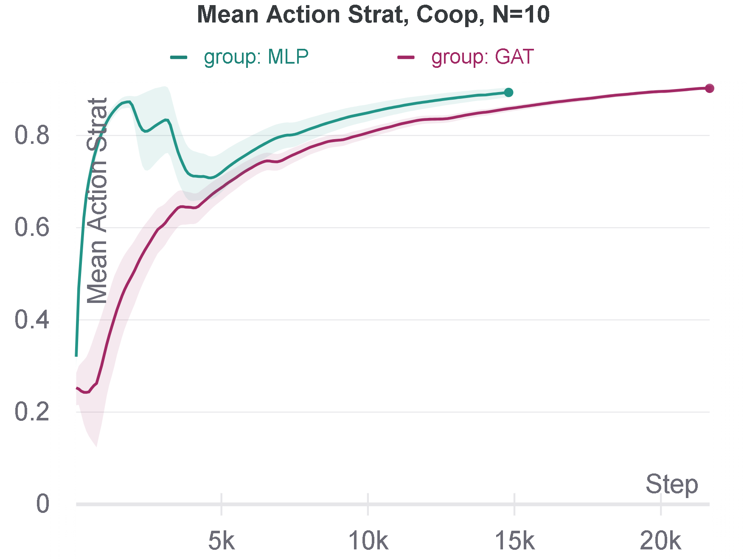Click the 15k tick label on x-axis
Image resolution: width=747 pixels, height=560 pixels.
pyautogui.click(x=514, y=541)
